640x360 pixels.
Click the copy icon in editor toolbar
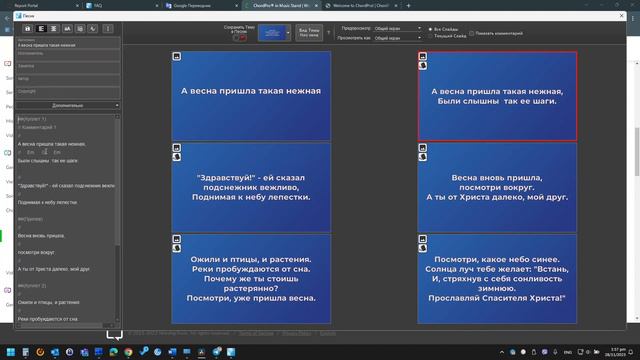[80, 29]
